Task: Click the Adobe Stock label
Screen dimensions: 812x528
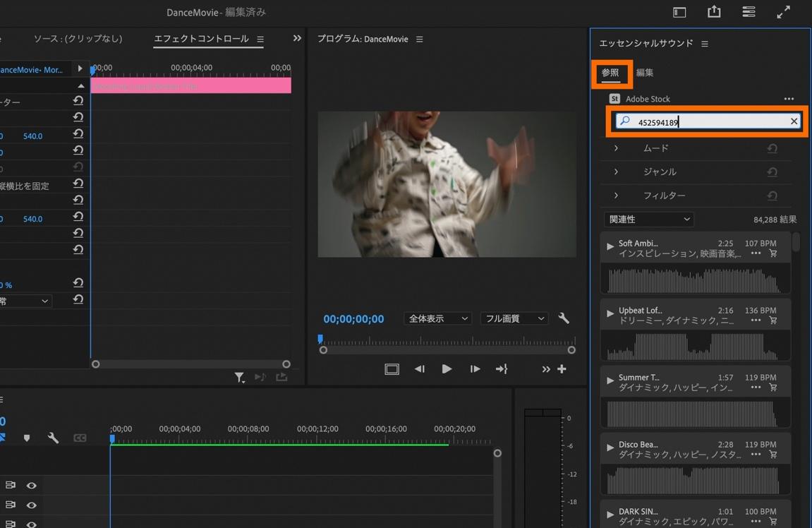Action: pyautogui.click(x=648, y=99)
